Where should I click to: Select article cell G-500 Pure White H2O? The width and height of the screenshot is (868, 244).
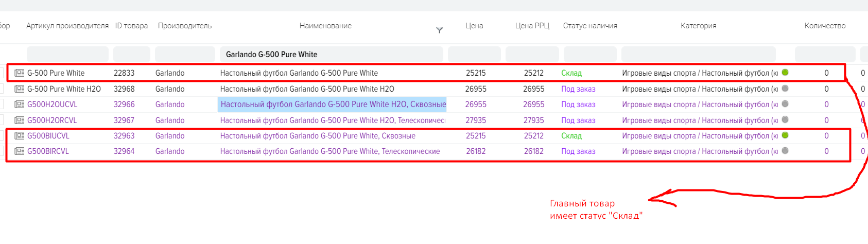point(64,89)
